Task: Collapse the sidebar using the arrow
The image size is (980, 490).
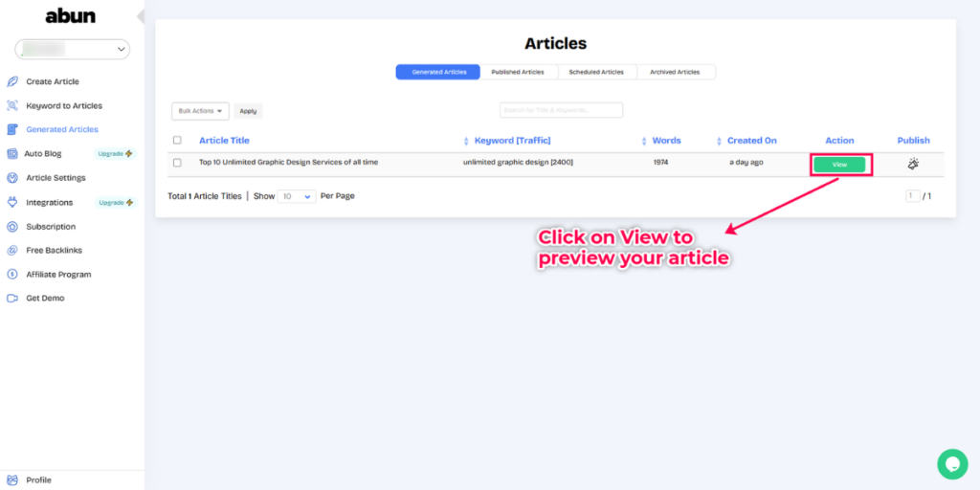Action: [x=141, y=17]
